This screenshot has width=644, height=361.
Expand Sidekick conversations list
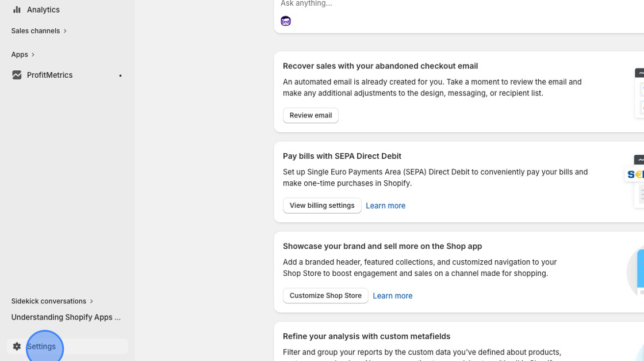coord(52,301)
